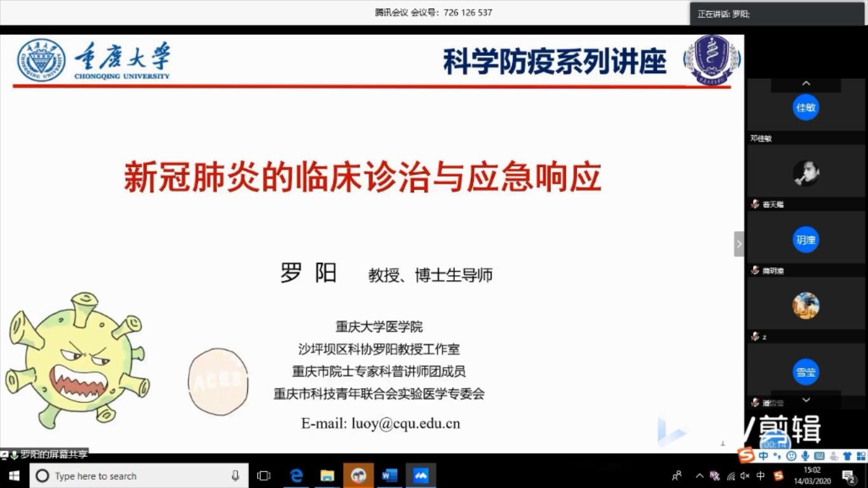
Task: Open Microsoft Word in the taskbar
Action: tap(390, 475)
